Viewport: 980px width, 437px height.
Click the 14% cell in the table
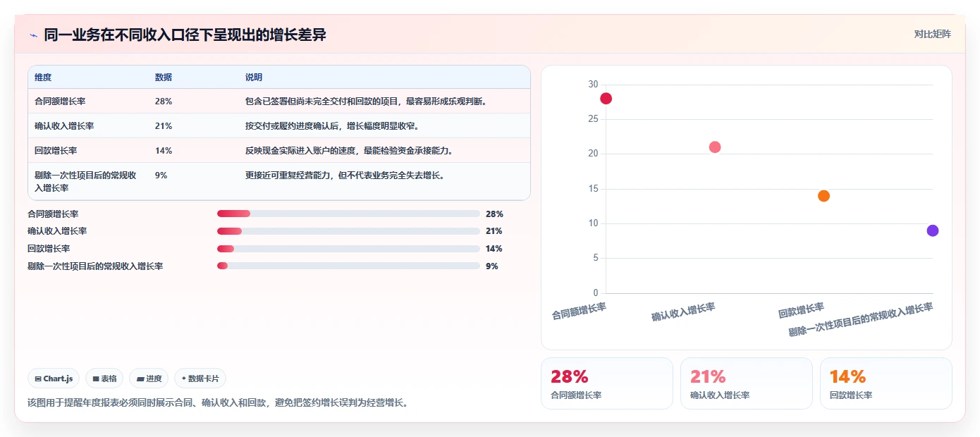(164, 151)
